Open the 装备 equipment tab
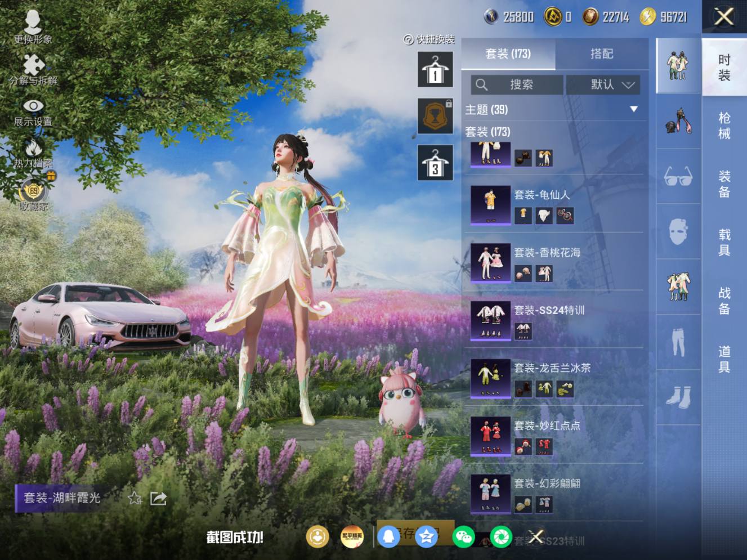Viewport: 747px width, 560px height. point(724,184)
